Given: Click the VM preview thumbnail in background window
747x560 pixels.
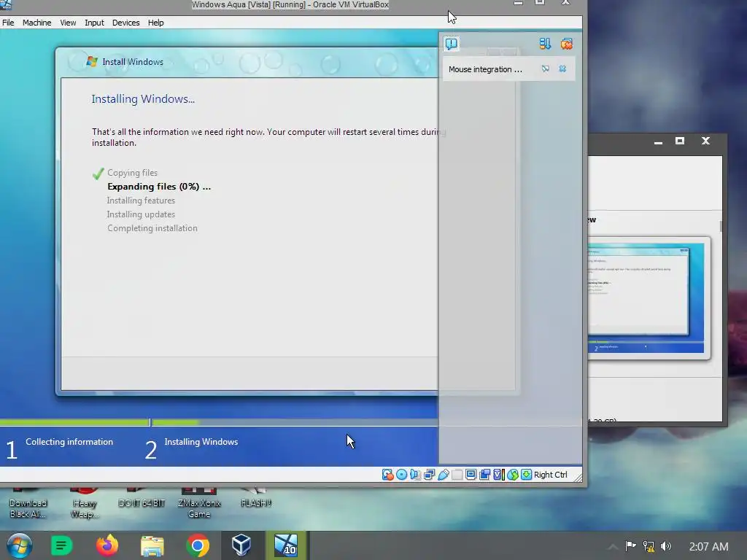Looking at the screenshot, I should (x=646, y=298).
